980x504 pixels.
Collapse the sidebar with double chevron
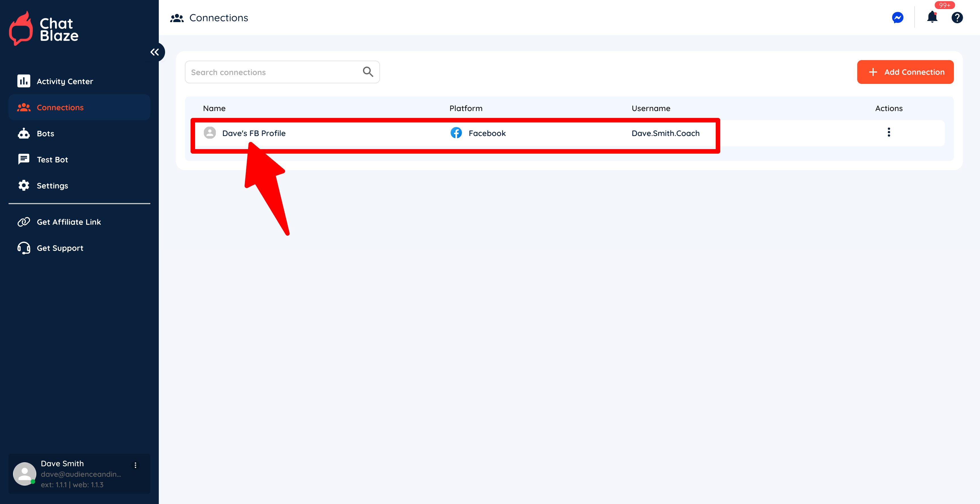point(155,52)
